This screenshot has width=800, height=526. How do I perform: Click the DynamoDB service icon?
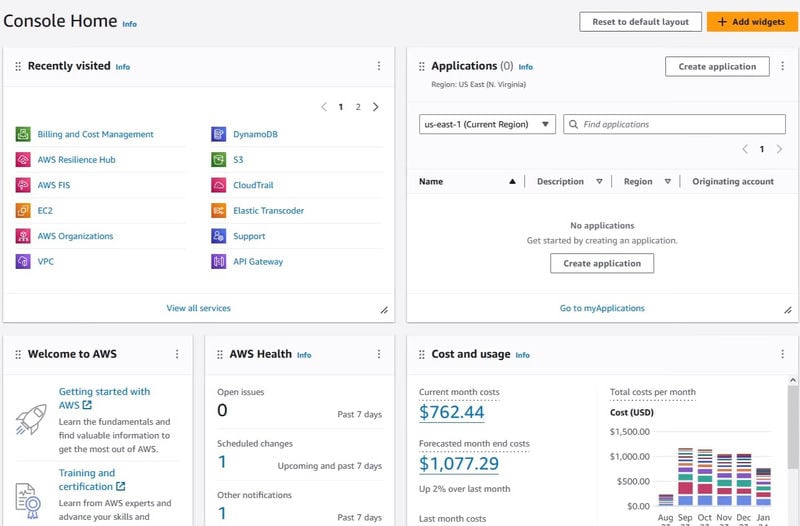coord(219,134)
